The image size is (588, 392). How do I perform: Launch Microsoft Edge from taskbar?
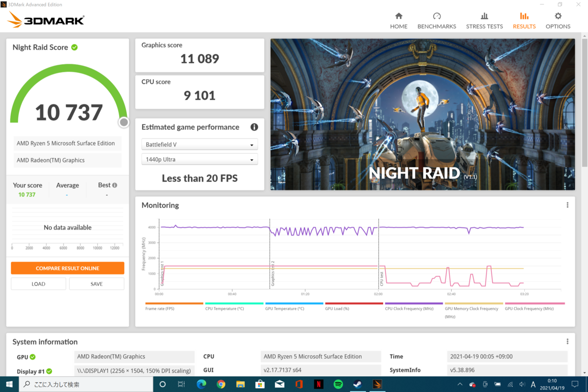tap(201, 384)
